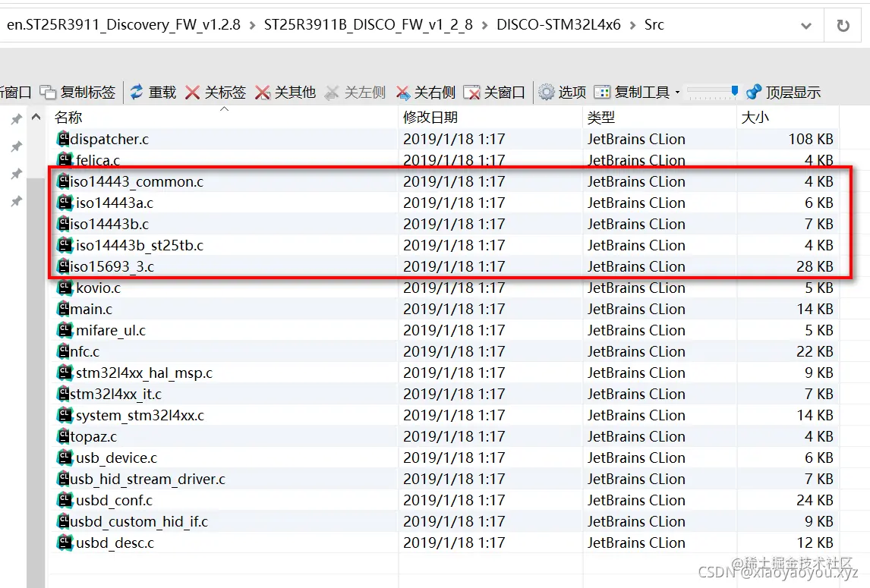Toggle 顶层显示 always-on-top
This screenshot has height=588, width=870.
(783, 92)
